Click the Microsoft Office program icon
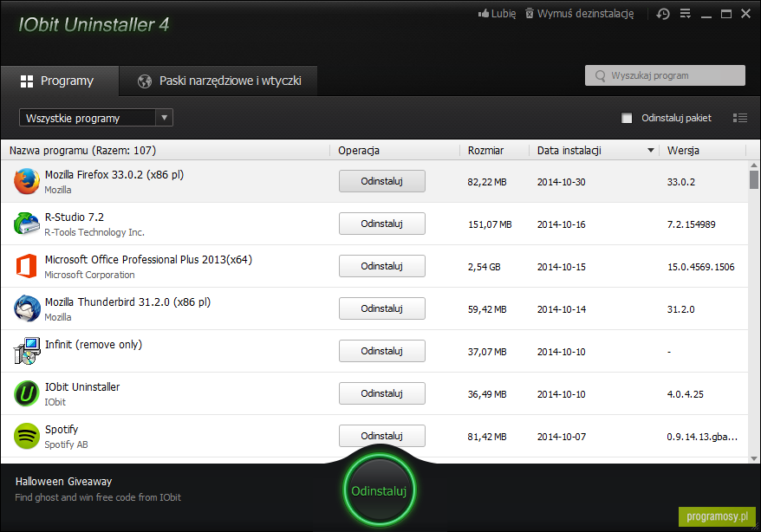 pyautogui.click(x=26, y=266)
